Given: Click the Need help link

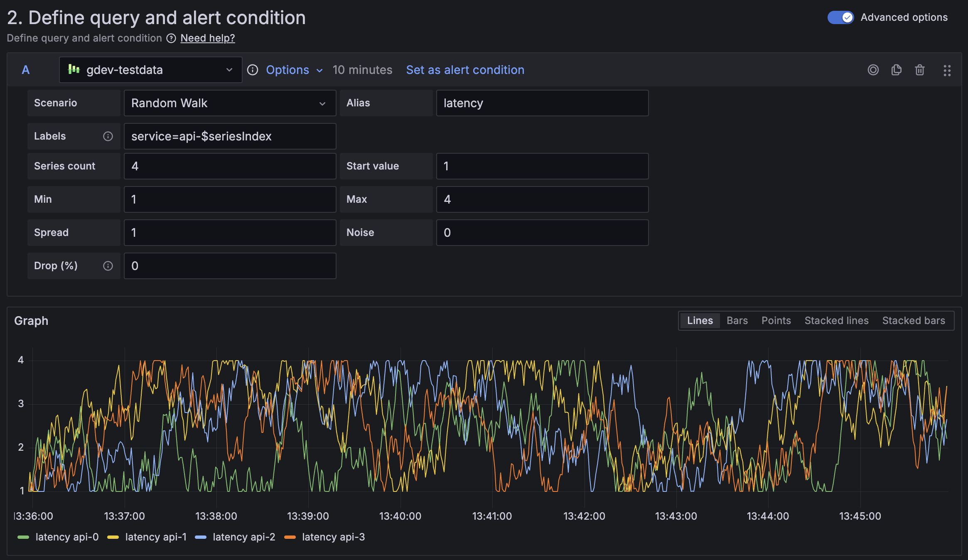Looking at the screenshot, I should coord(207,38).
